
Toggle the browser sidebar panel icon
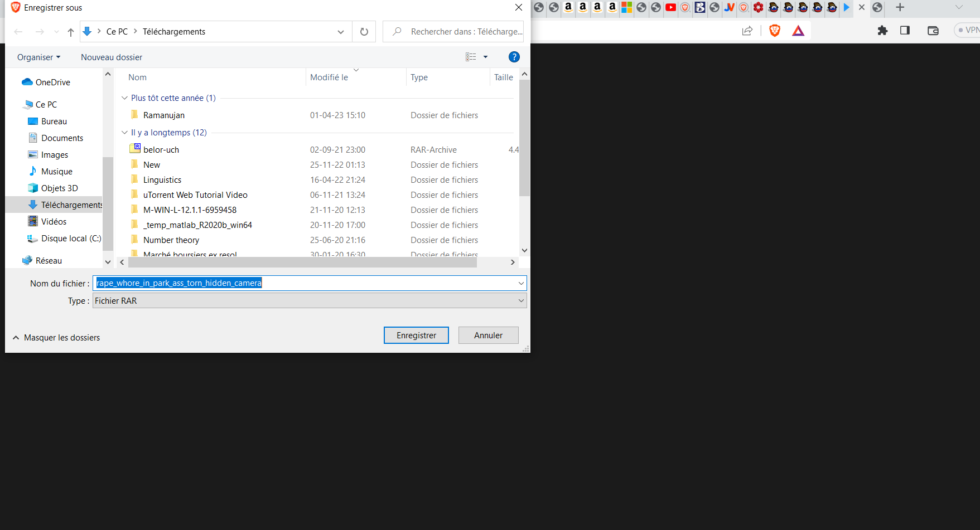coord(905,31)
